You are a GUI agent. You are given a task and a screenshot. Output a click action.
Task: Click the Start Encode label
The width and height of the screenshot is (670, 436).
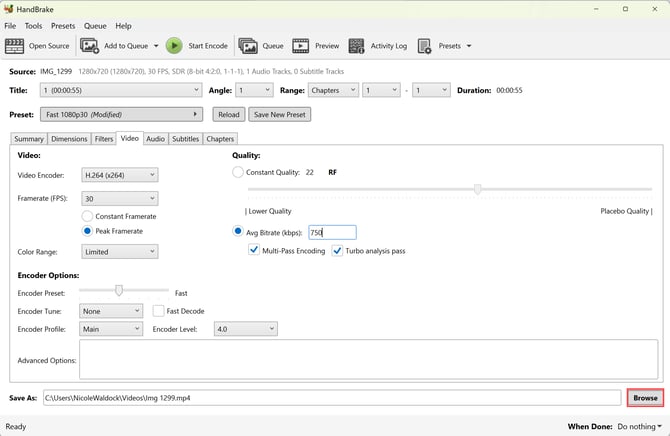(208, 46)
